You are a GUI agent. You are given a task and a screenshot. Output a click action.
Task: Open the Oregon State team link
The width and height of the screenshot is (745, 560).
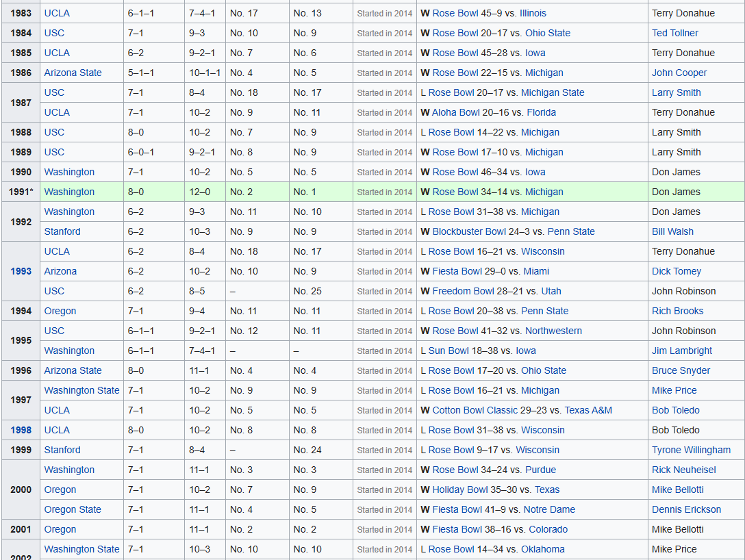point(73,511)
